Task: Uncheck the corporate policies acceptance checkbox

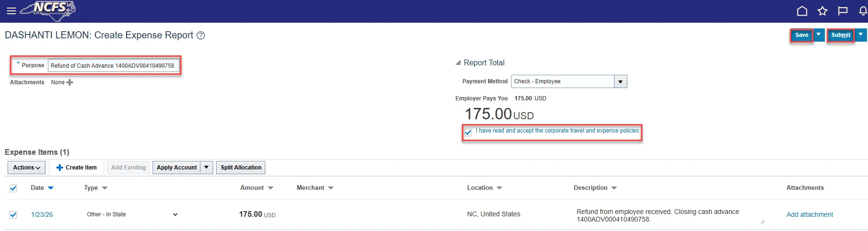Action: coord(468,133)
